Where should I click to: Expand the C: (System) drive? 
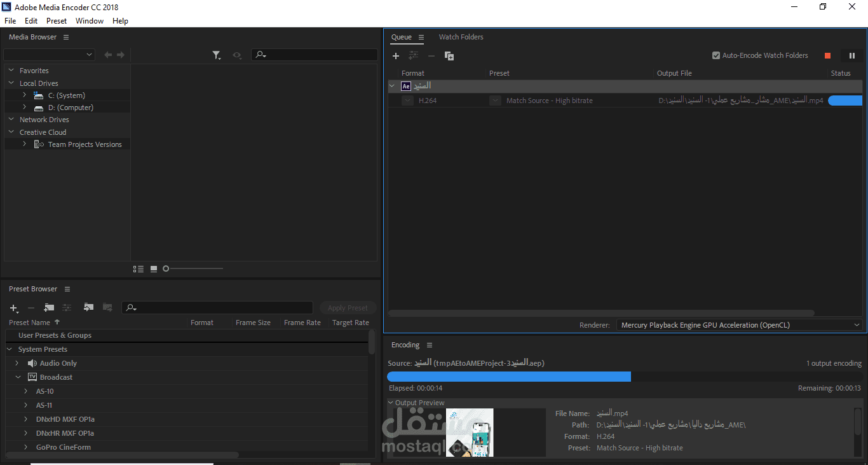pyautogui.click(x=24, y=95)
